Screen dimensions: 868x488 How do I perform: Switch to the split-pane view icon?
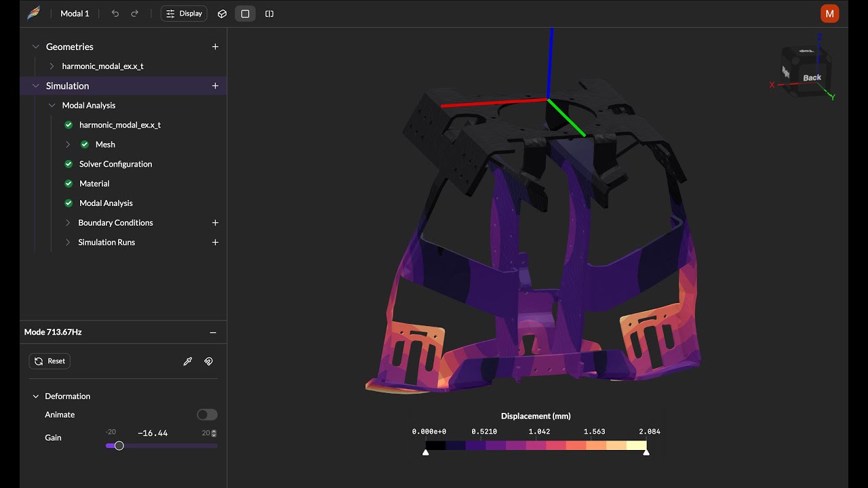[269, 14]
